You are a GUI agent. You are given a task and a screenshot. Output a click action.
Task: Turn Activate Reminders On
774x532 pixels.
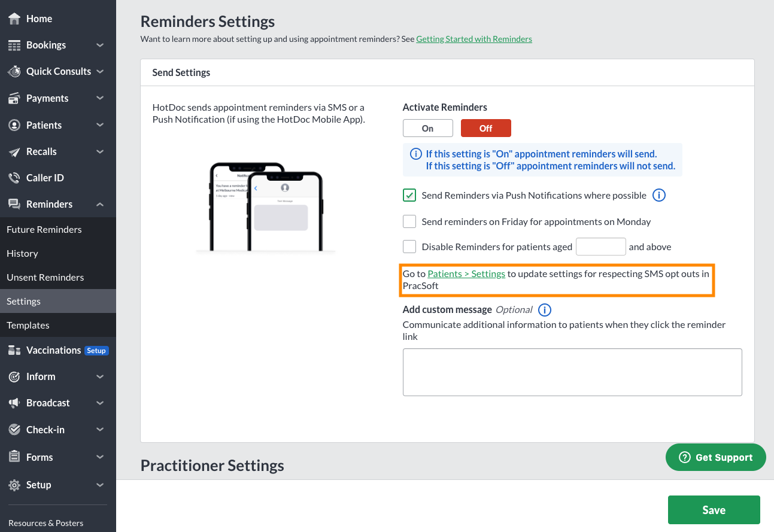[x=427, y=128]
